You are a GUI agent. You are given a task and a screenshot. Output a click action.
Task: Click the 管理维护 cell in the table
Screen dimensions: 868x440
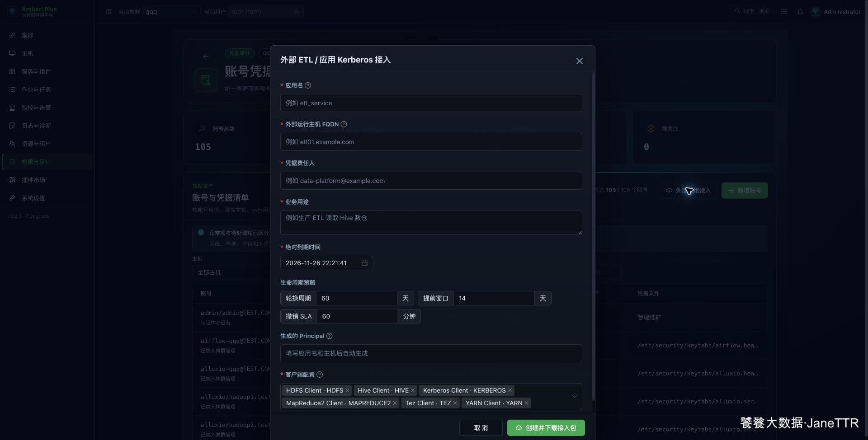(x=649, y=318)
